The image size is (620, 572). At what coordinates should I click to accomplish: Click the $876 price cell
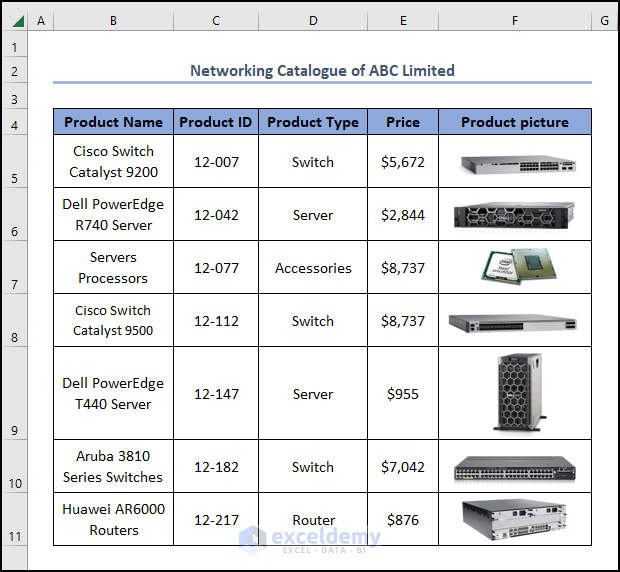coord(403,519)
